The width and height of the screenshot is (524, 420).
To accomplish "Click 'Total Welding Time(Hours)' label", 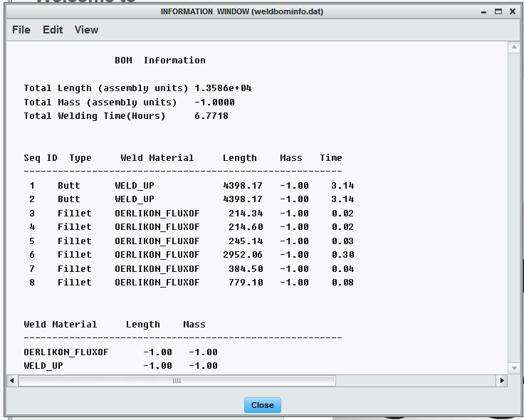I will coord(95,116).
